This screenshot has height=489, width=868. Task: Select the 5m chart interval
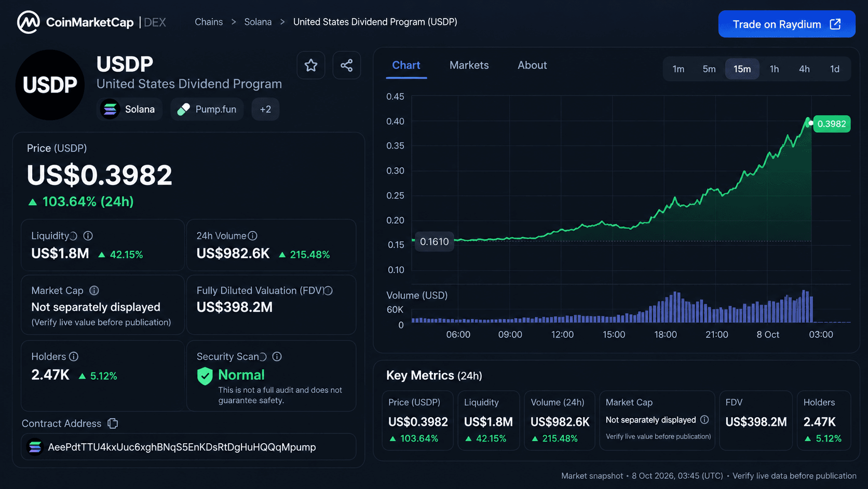tap(709, 69)
